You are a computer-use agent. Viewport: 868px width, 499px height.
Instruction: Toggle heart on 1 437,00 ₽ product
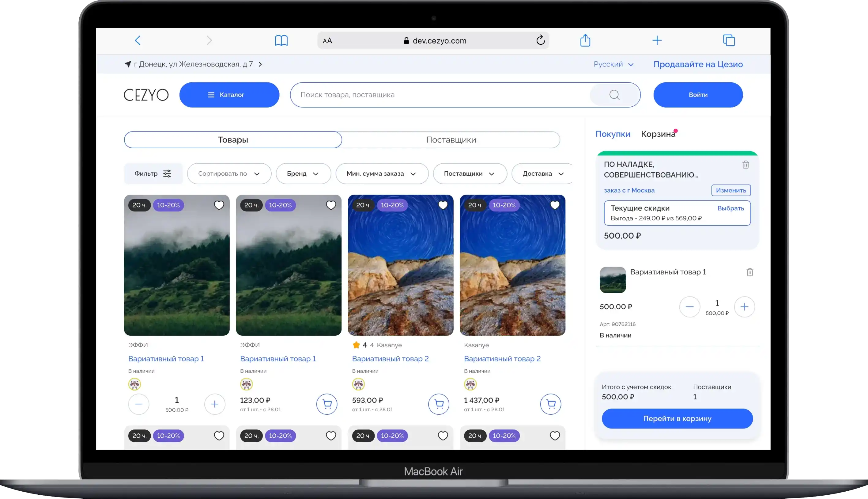555,205
